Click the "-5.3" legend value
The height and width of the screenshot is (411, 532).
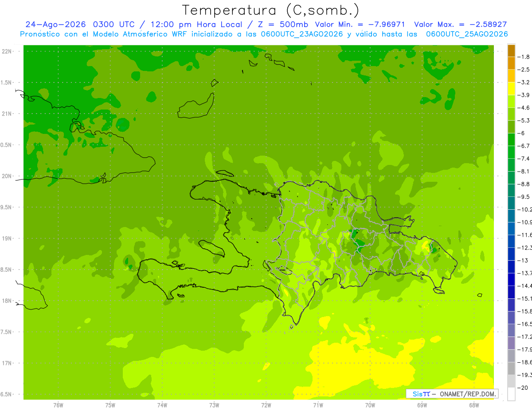coord(524,120)
